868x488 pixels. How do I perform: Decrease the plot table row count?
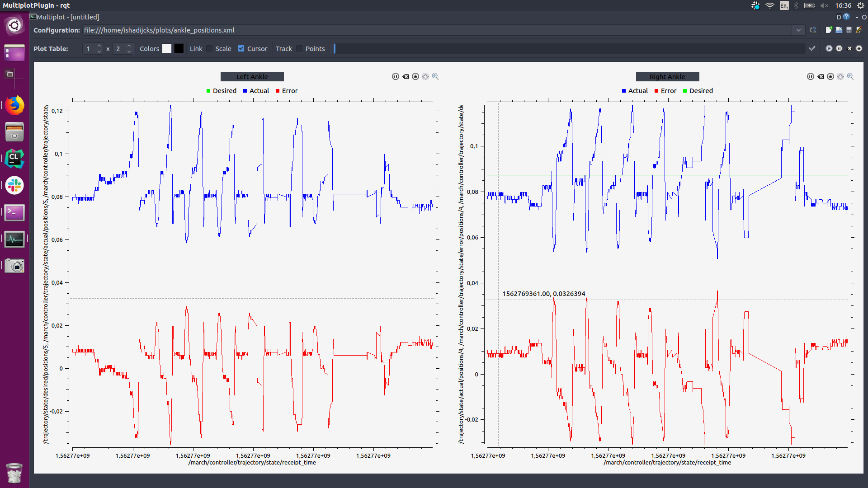99,51
